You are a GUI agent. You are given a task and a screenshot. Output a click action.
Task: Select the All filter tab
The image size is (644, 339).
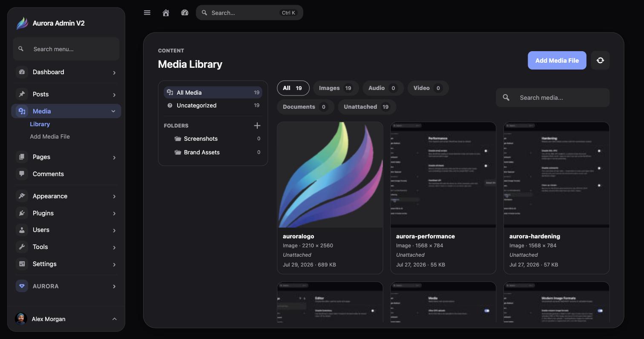click(x=293, y=88)
